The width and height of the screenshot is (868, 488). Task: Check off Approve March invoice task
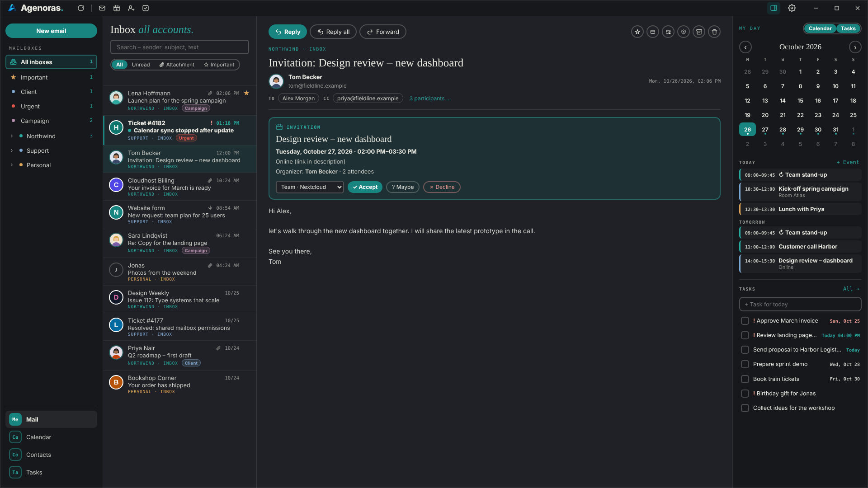[745, 321]
